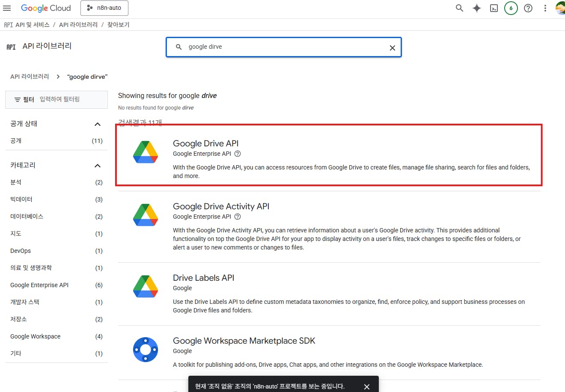The width and height of the screenshot is (565, 392).
Task: Filter by '의료 및 생명과학' category
Action: point(56,268)
